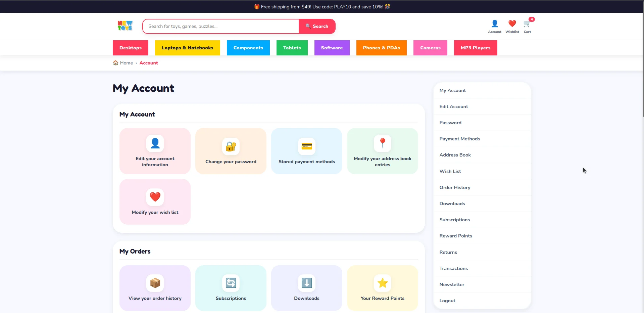The height and width of the screenshot is (313, 644).
Task: Click the New Toys store logo
Action: [x=125, y=26]
